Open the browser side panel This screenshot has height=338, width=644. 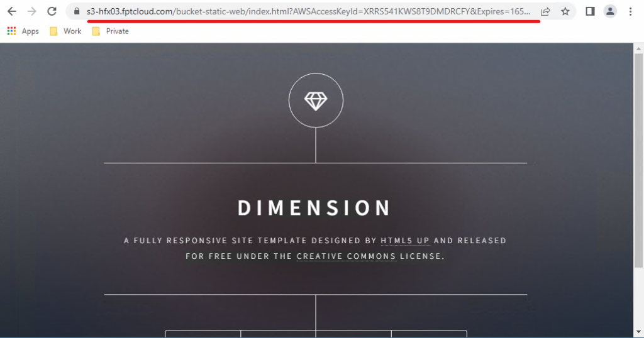pyautogui.click(x=590, y=11)
